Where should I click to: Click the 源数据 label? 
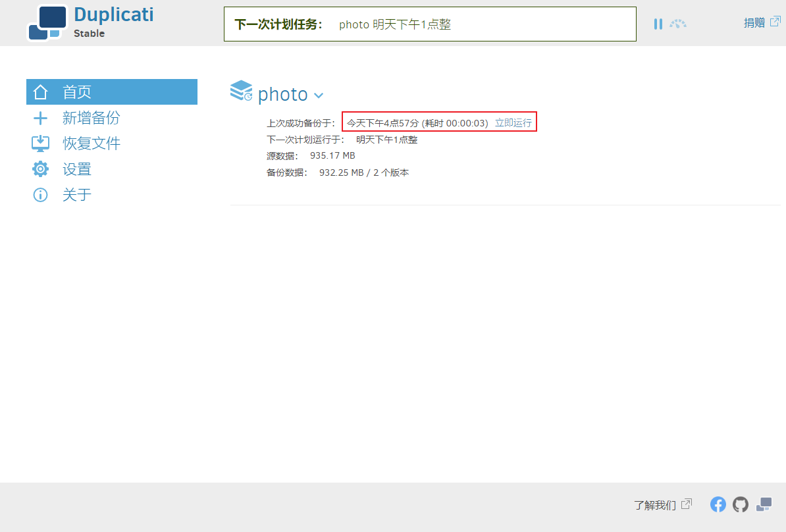(x=282, y=157)
